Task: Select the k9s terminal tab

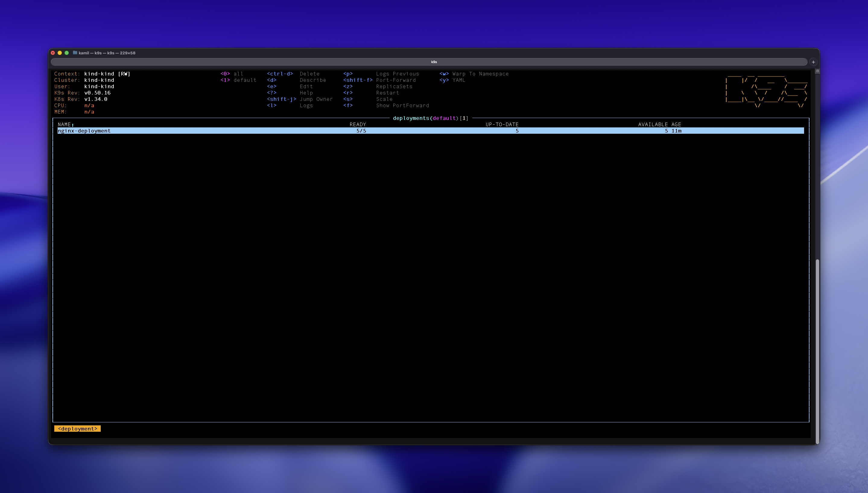Action: coord(429,62)
